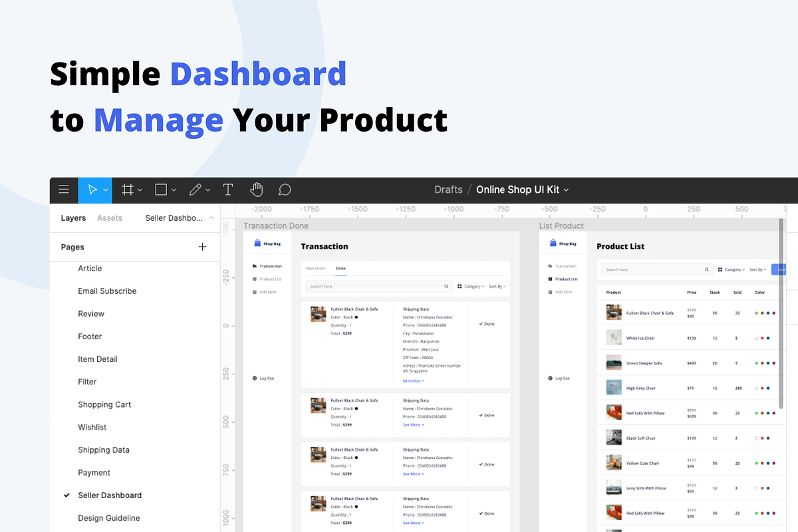This screenshot has height=532, width=798.
Task: Select the Text tool
Action: pyautogui.click(x=227, y=190)
